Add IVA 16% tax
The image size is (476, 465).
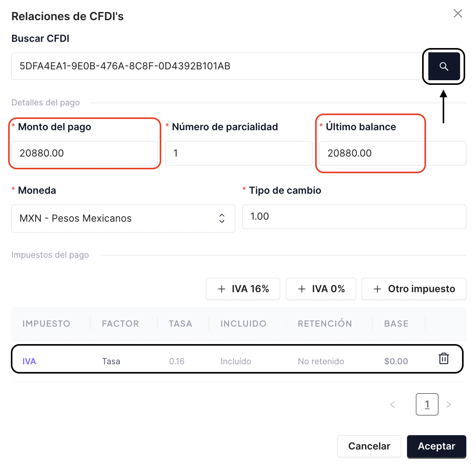point(243,289)
